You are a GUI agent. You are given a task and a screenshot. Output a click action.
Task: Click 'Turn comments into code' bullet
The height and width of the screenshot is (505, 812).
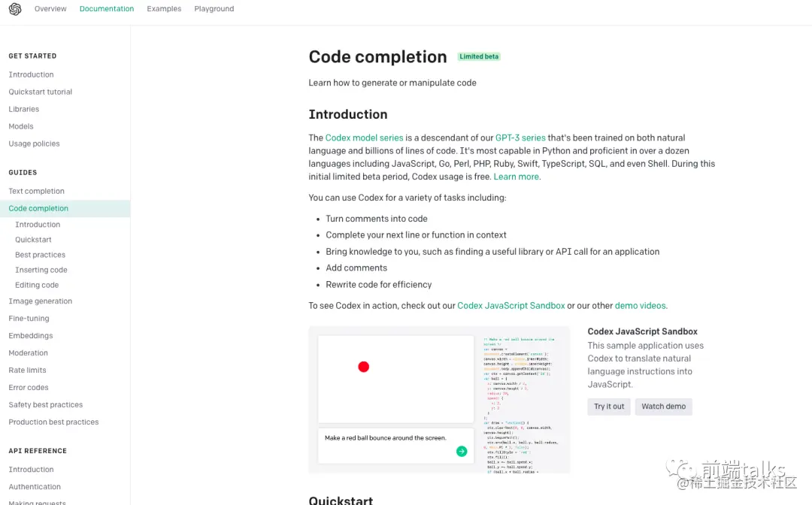coord(377,219)
